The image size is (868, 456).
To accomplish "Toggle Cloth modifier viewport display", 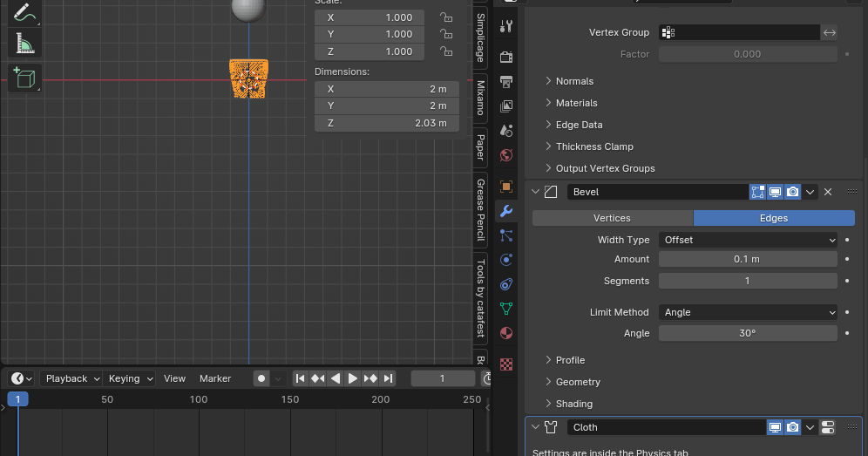I will 775,427.
